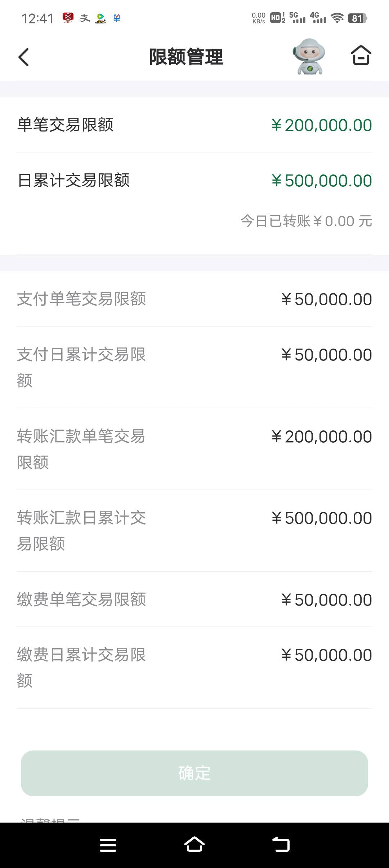Tap the Android back navigation icon
Viewport: 389px width, 868px height.
[281, 845]
